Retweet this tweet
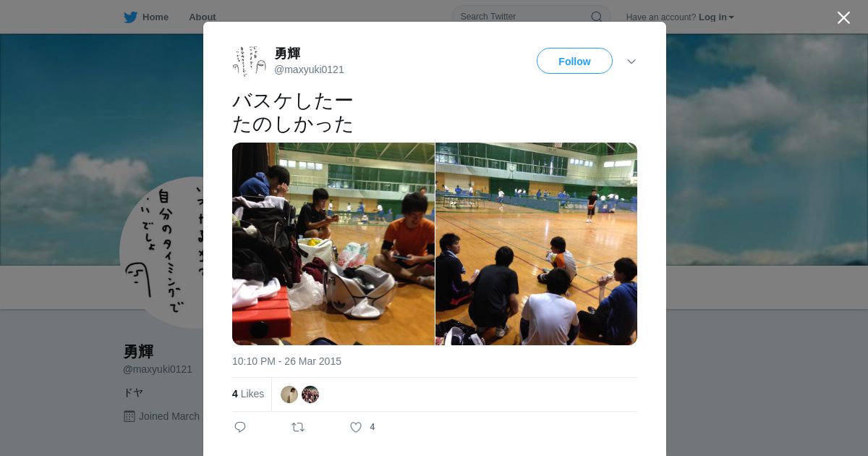This screenshot has height=456, width=868. pos(298,427)
